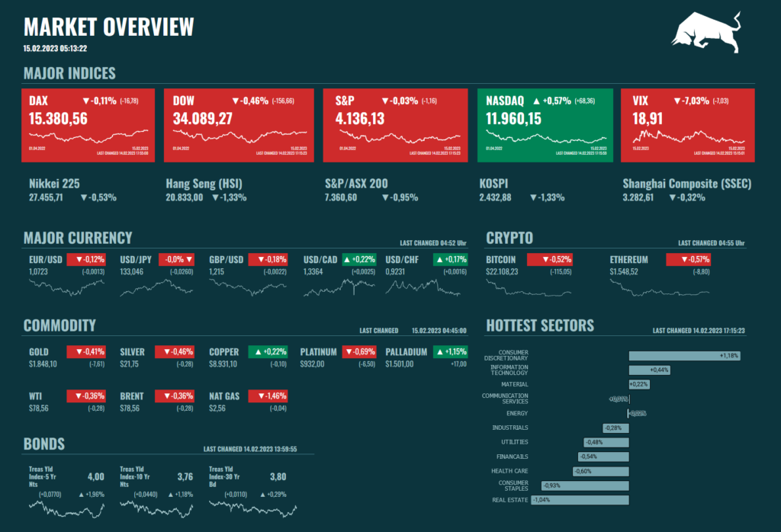The height and width of the screenshot is (532, 781).
Task: Click the USD/JPY -0,0% change badge
Action: coord(176,259)
